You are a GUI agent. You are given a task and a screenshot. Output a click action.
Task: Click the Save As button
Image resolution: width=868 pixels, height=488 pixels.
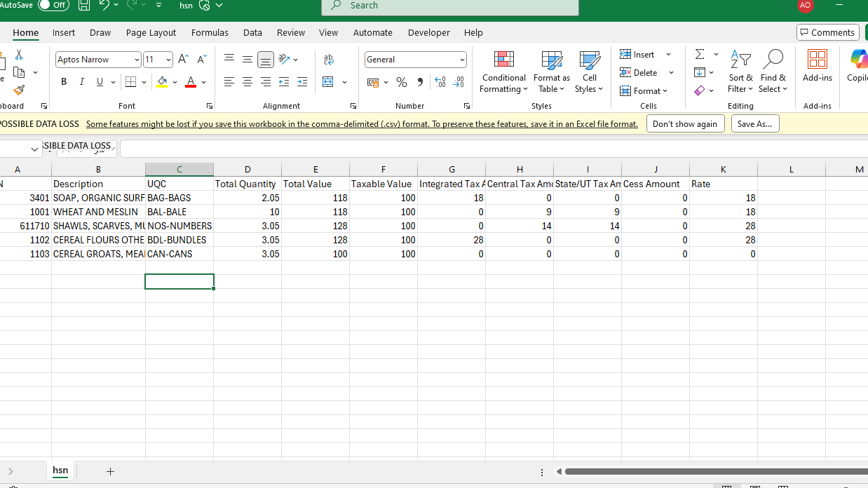[x=754, y=123]
